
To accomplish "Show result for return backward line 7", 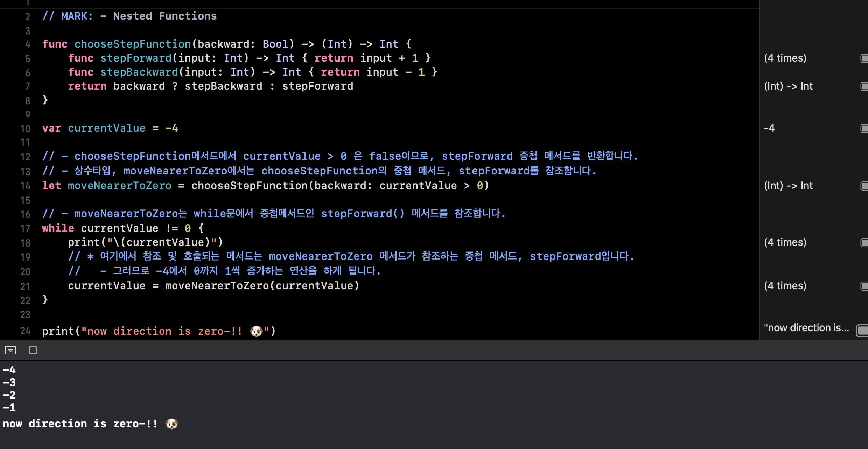I will coord(864,86).
